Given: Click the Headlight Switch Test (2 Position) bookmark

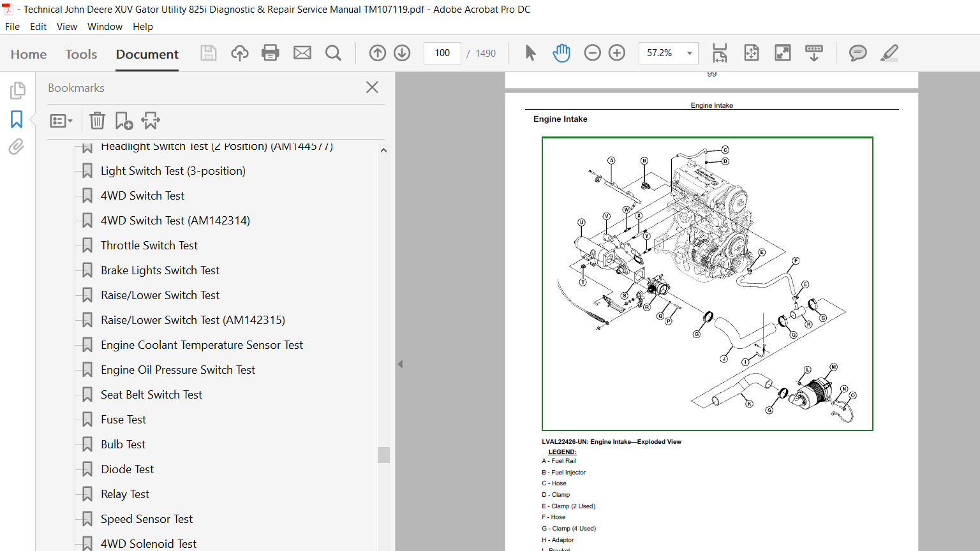Looking at the screenshot, I should pos(217,147).
